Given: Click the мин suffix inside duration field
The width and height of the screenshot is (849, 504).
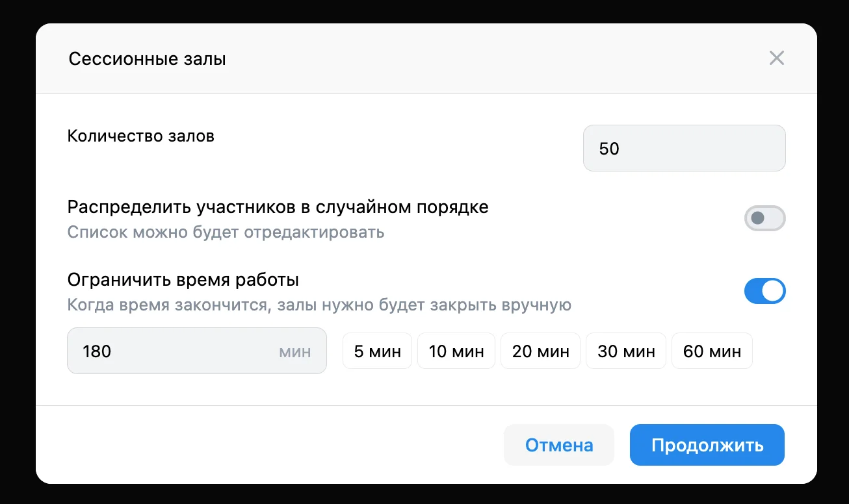Looking at the screenshot, I should coord(294,351).
